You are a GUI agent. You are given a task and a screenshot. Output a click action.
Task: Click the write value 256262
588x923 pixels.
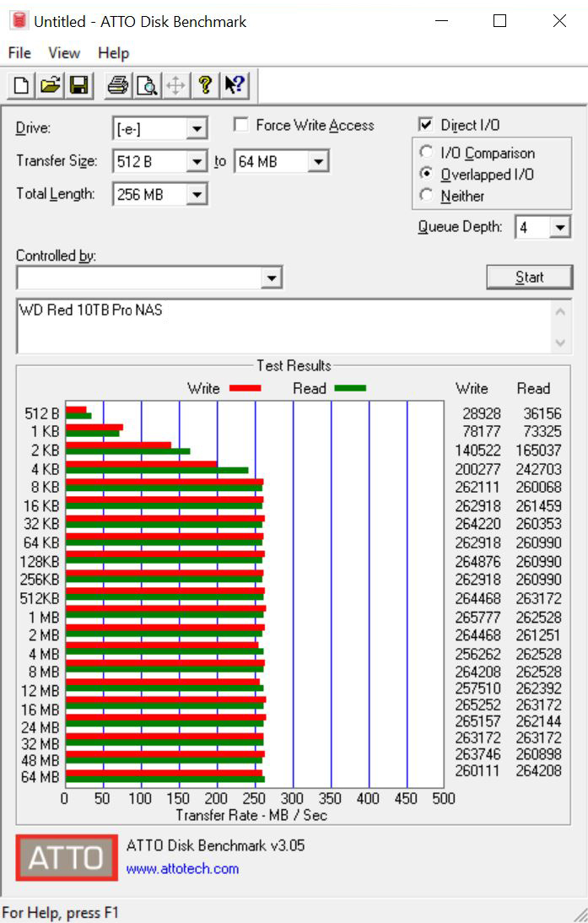coord(478,654)
